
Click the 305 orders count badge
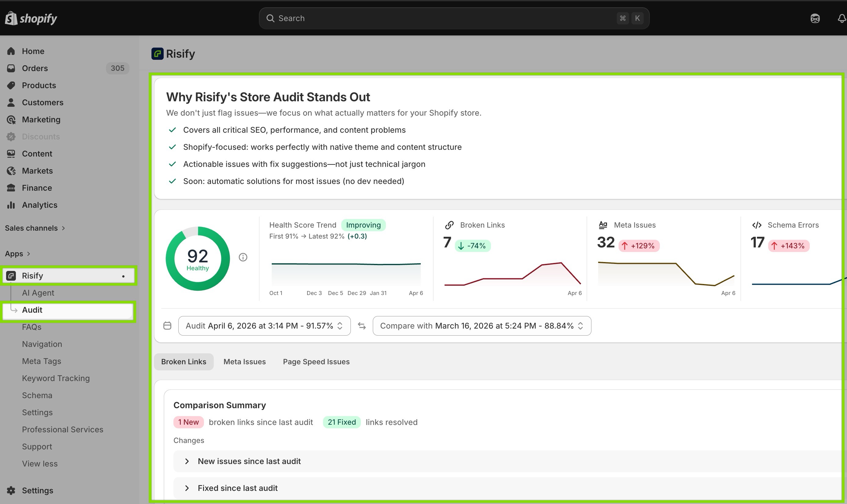[118, 68]
